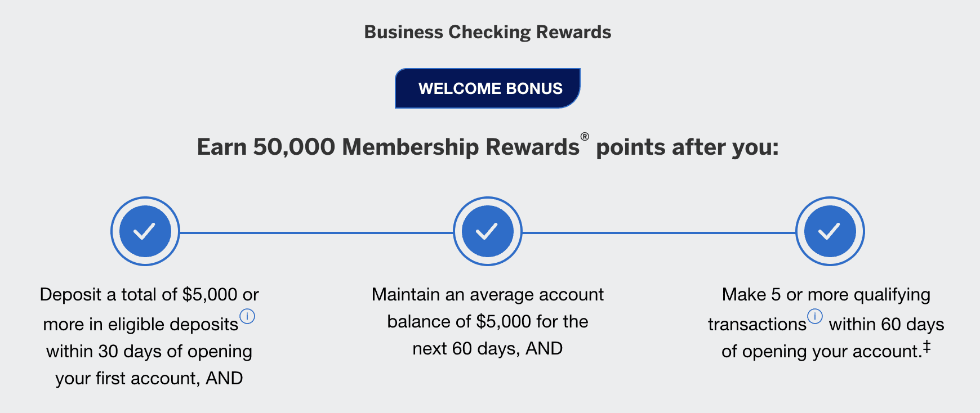This screenshot has height=413, width=980.
Task: Click next 60 days, AND line
Action: [x=488, y=349]
